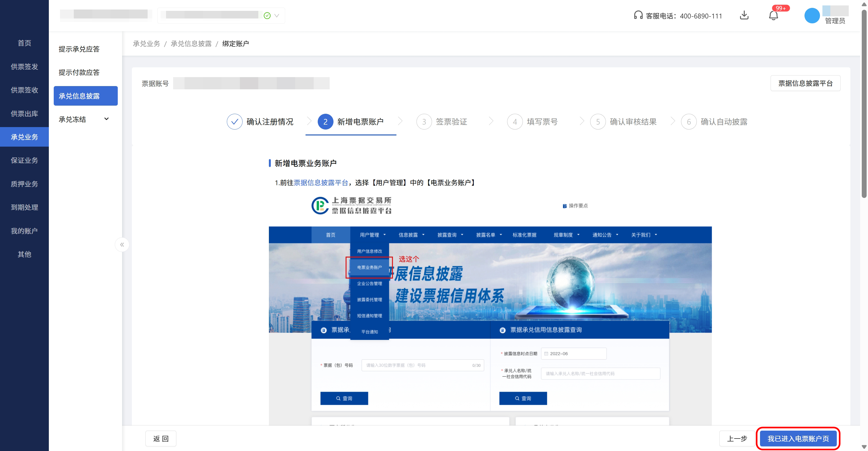Screen dimensions: 868x451
Task: Click completed step checkmark circle 确认注册情况
Action: coord(234,122)
